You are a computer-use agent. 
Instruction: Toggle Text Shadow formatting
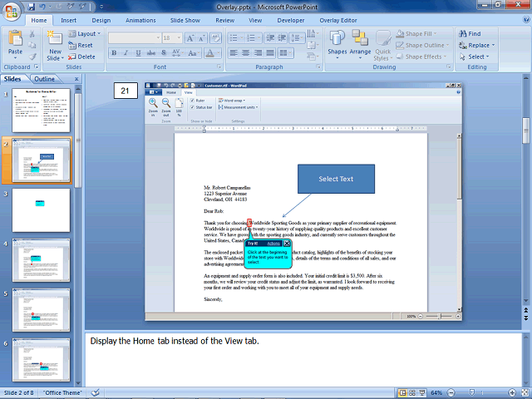point(164,53)
